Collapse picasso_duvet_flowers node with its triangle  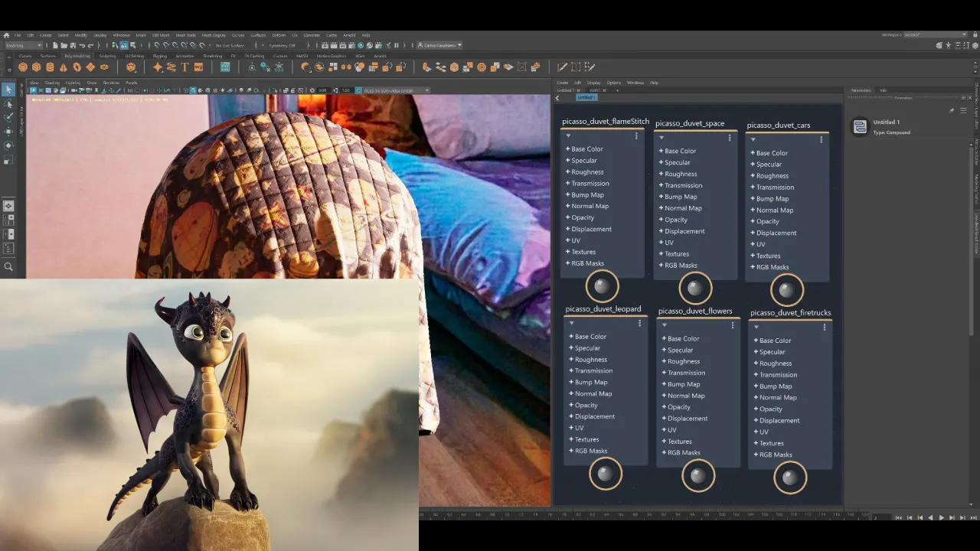[665, 325]
